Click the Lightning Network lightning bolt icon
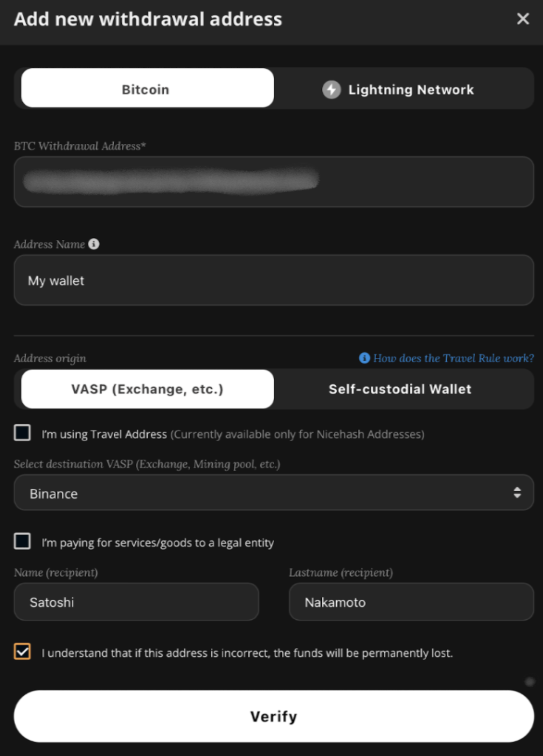Screen dimensions: 543x756 click(x=331, y=89)
